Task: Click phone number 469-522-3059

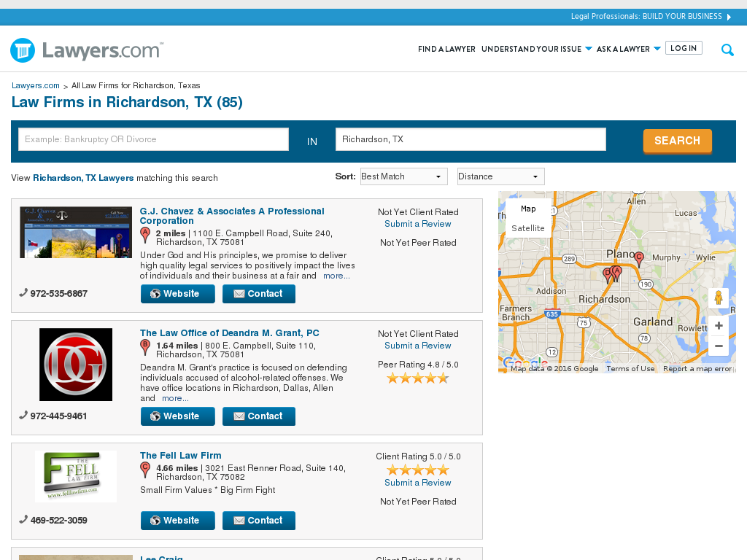Action: click(59, 520)
